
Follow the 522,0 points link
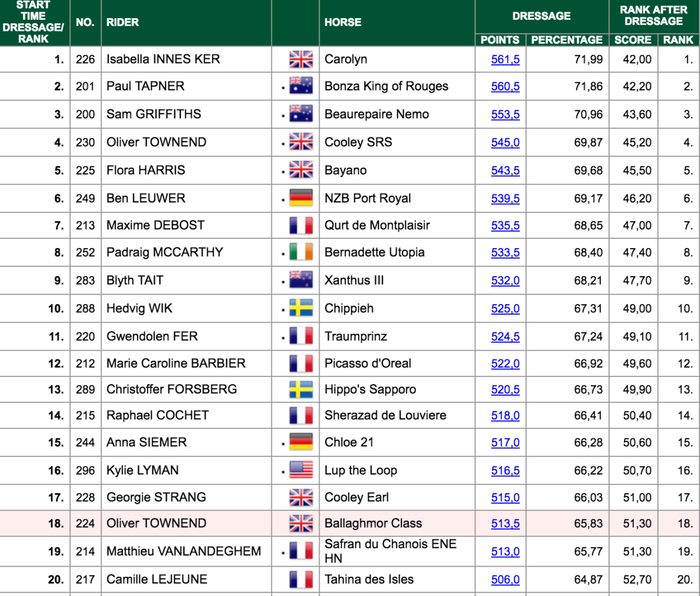point(505,364)
